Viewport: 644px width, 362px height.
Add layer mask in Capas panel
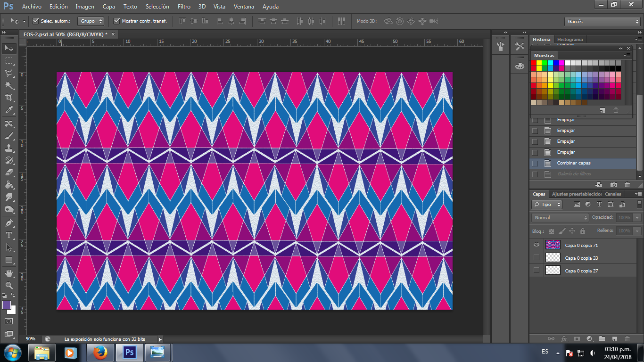pos(577,338)
